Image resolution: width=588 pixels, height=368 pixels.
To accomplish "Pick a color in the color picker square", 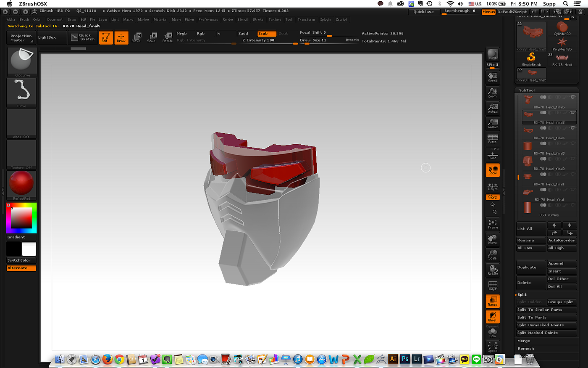I will (x=21, y=218).
